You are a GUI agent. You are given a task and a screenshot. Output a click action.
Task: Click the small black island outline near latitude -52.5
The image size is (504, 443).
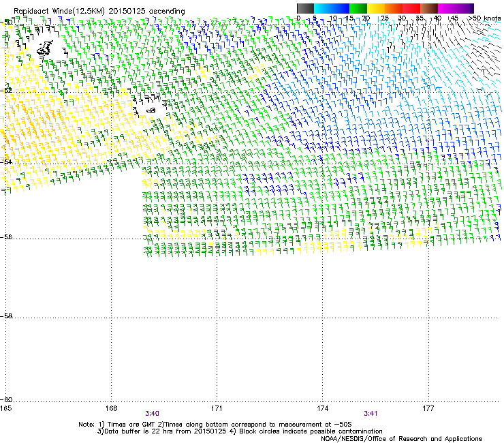click(151, 110)
